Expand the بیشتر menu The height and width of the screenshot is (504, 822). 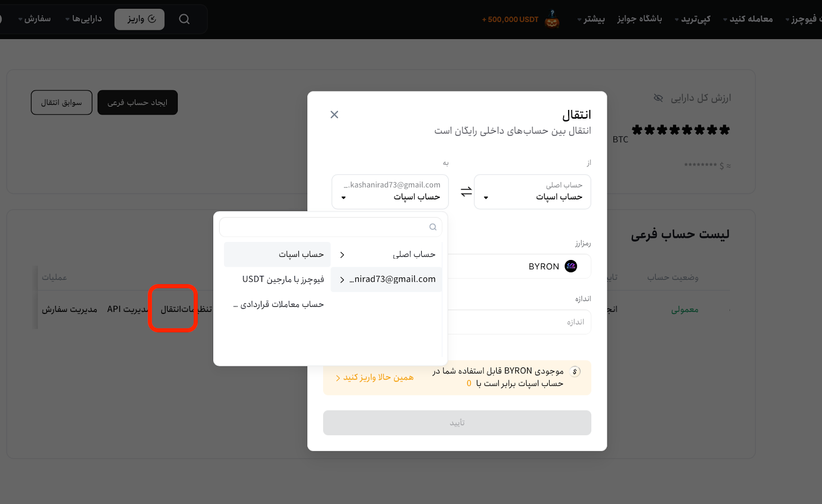click(x=591, y=19)
